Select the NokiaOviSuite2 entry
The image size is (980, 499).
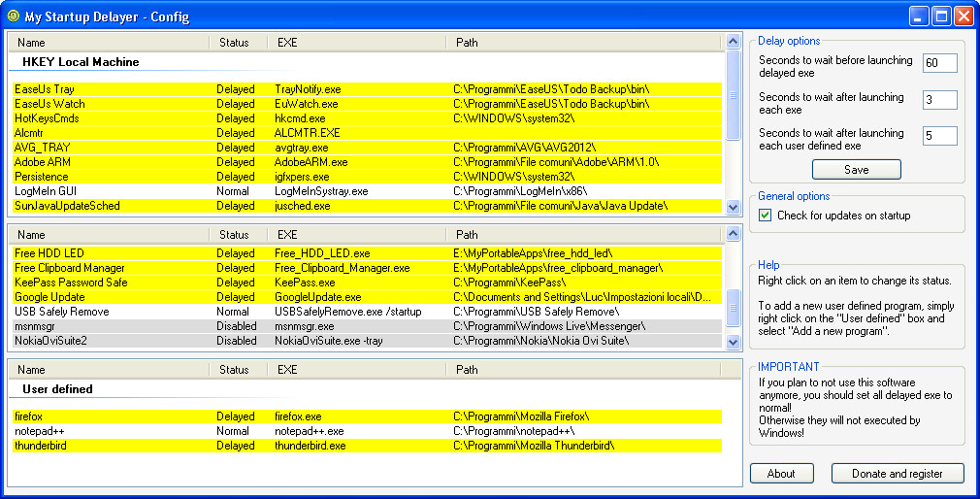coord(368,341)
